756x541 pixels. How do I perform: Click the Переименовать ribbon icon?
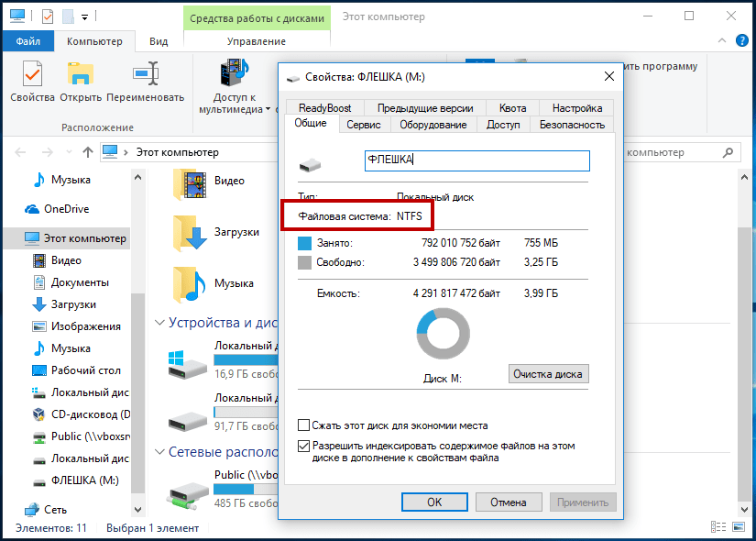tap(146, 74)
